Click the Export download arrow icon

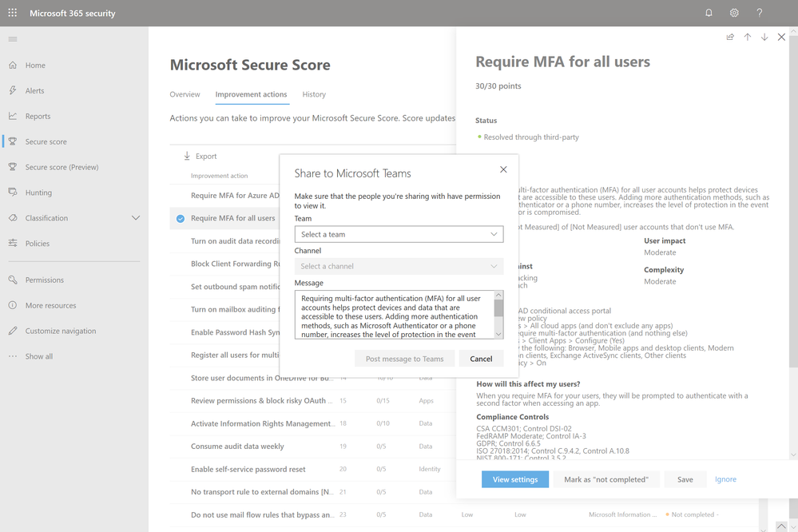[x=187, y=156]
